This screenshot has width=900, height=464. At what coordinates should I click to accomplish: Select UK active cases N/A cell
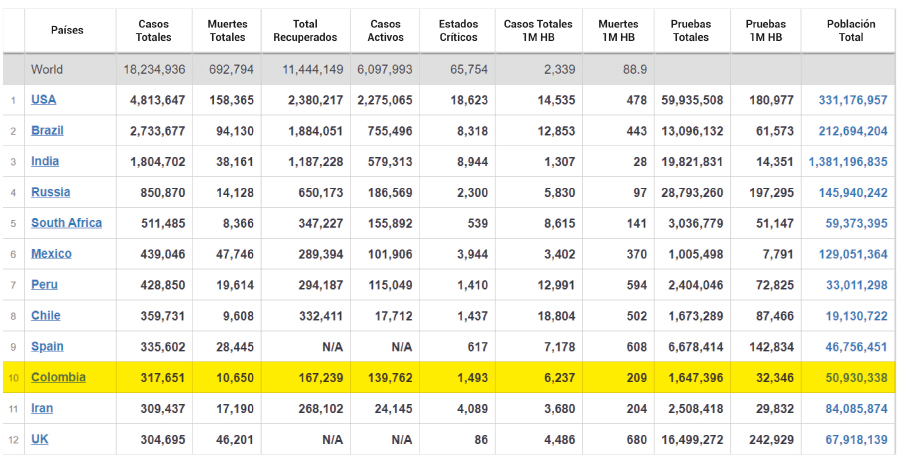click(x=402, y=440)
